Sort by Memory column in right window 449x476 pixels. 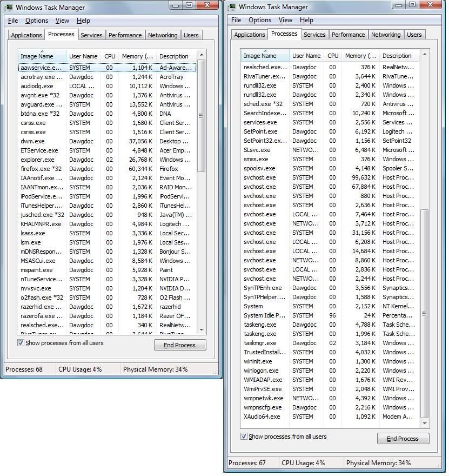click(x=360, y=56)
